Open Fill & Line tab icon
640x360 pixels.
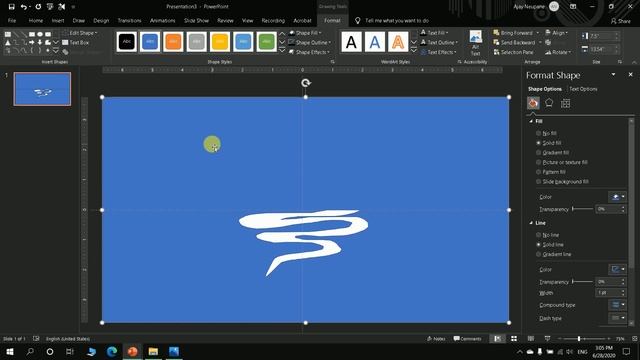click(x=533, y=103)
